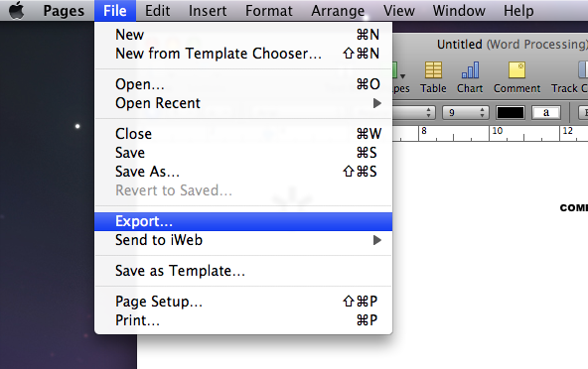Open the Apple menu
This screenshot has width=588, height=369.
click(17, 11)
